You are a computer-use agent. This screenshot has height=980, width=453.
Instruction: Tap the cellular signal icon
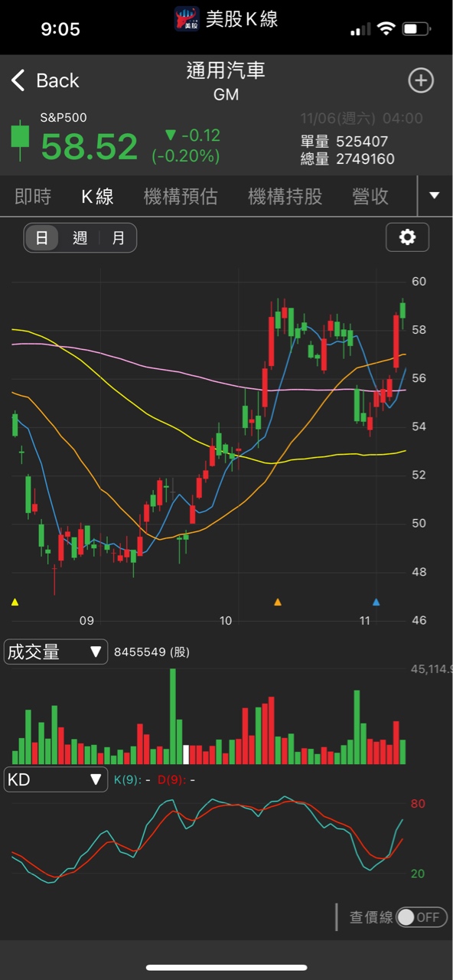(x=360, y=30)
